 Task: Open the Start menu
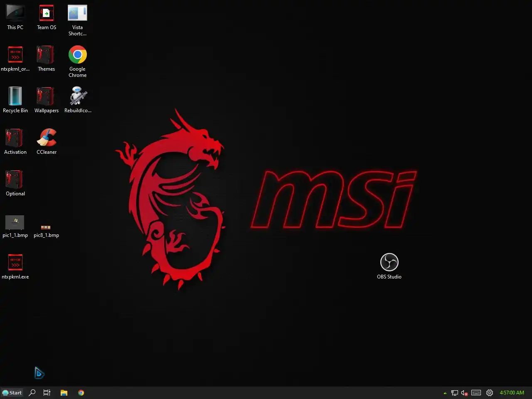tap(12, 393)
